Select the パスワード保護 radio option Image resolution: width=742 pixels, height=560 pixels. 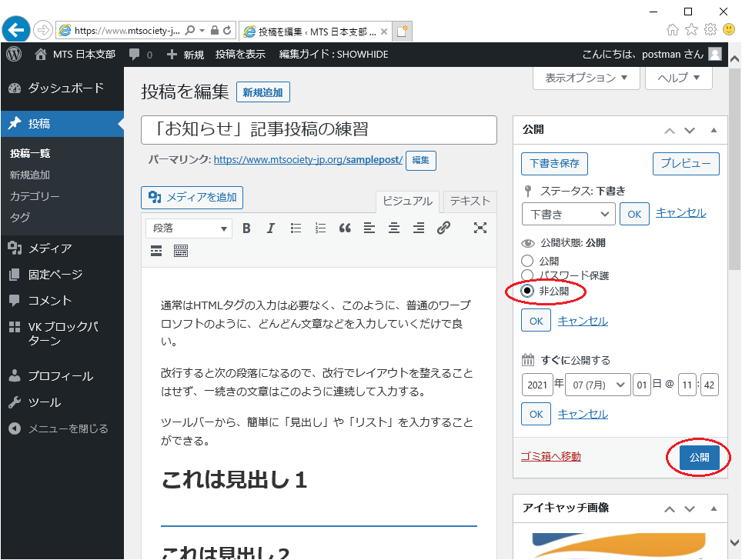pos(528,275)
